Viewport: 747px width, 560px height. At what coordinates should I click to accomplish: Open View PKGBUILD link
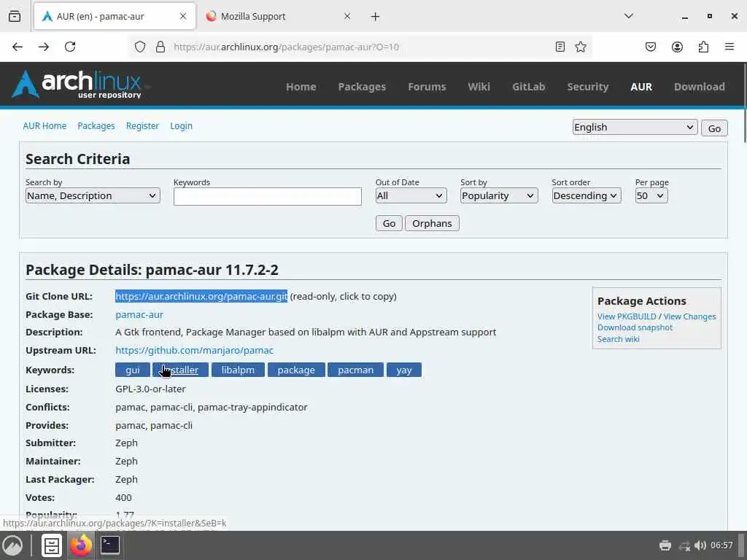627,316
